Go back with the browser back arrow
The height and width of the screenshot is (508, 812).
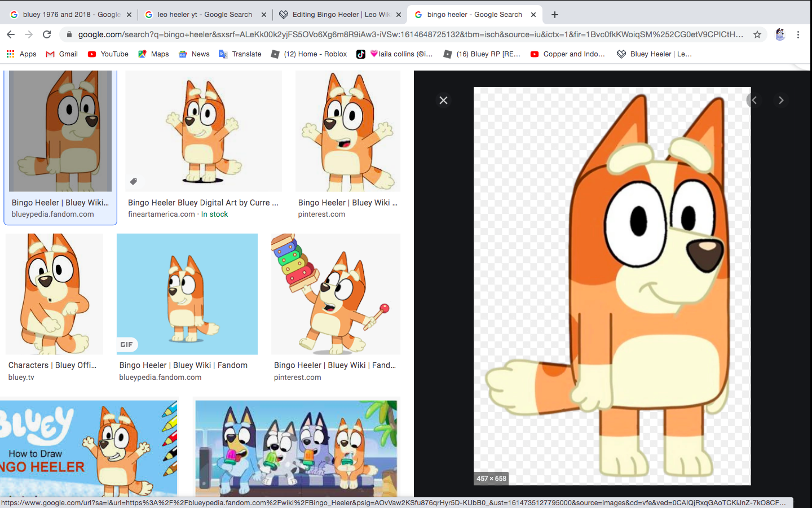click(11, 34)
